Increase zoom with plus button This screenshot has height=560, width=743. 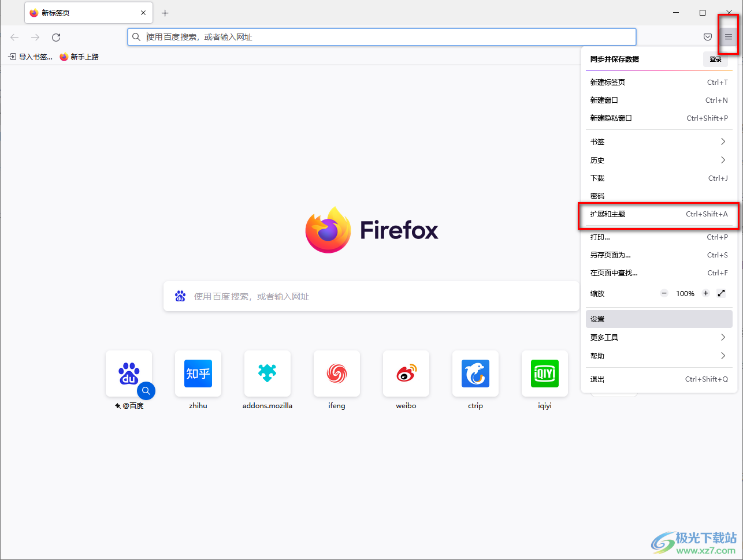[x=705, y=293]
